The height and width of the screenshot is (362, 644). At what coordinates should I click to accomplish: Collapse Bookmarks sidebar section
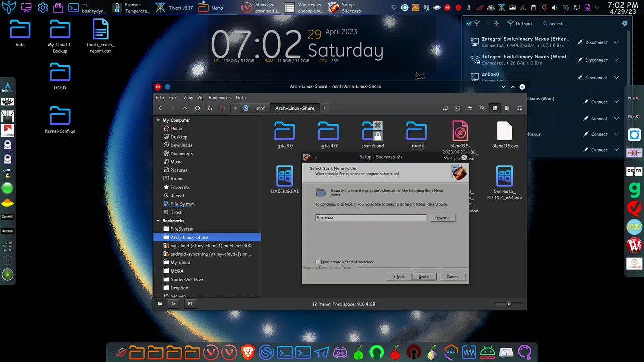point(158,221)
